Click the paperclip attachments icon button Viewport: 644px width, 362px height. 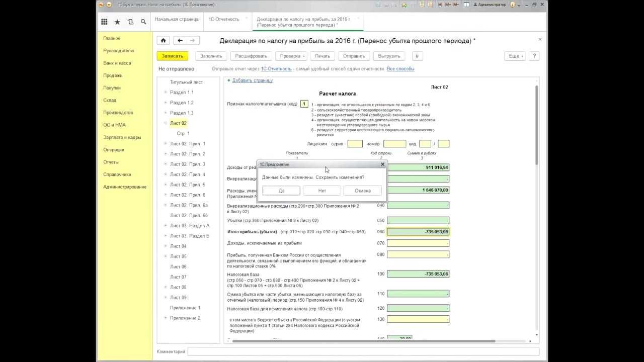[x=418, y=56]
